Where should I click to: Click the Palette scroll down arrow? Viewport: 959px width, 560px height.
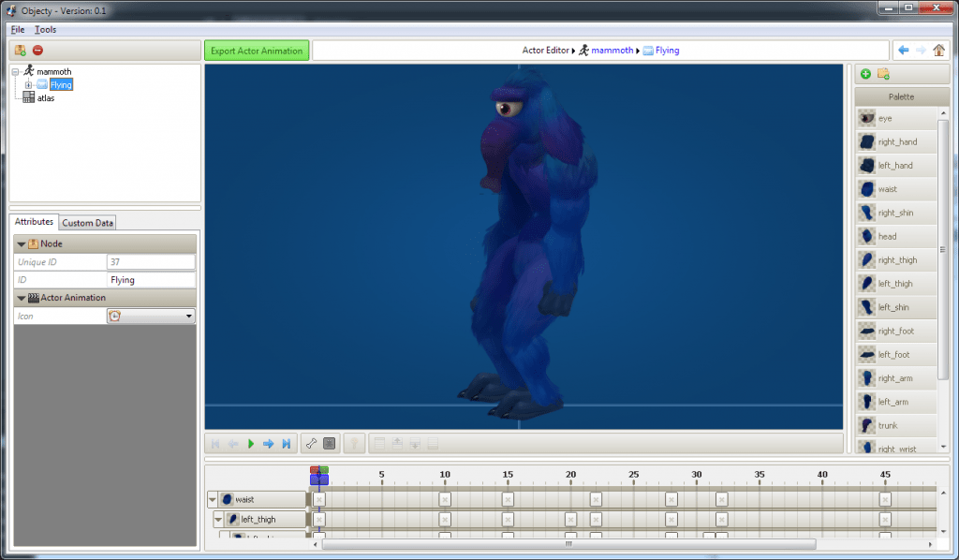(943, 447)
